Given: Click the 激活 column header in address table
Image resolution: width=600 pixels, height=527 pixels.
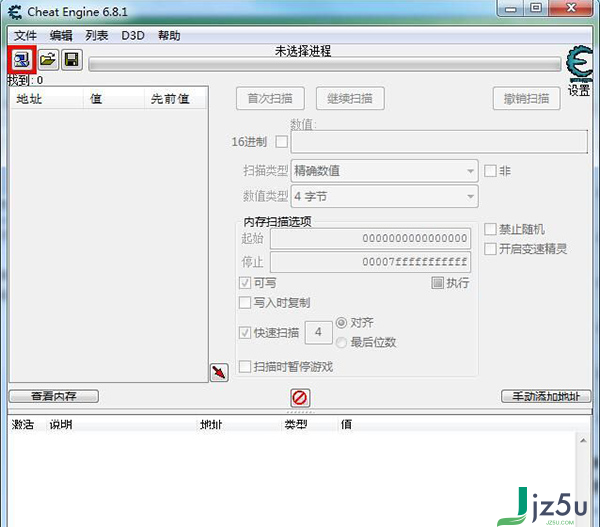Looking at the screenshot, I should (x=23, y=424).
